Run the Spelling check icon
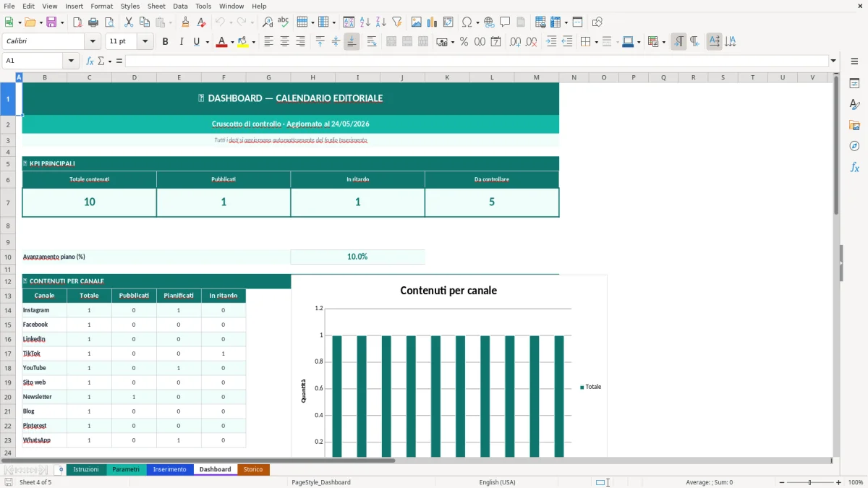The image size is (868, 488). click(284, 22)
